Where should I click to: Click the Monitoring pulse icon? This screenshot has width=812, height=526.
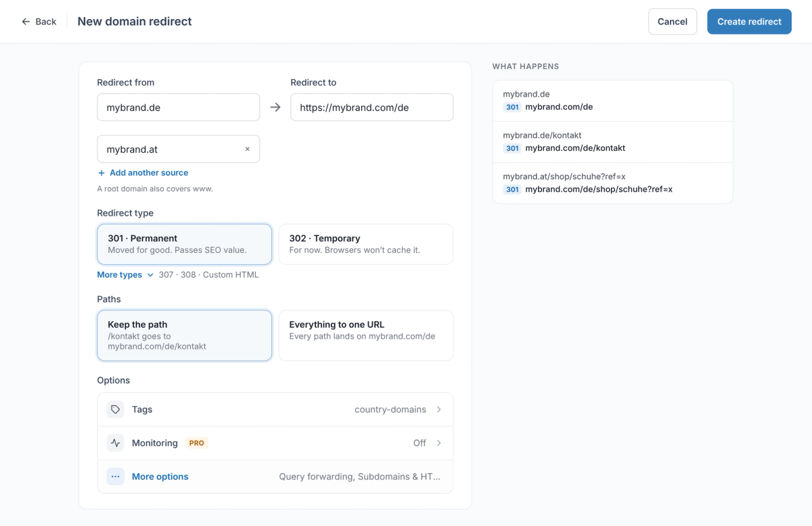pyautogui.click(x=116, y=443)
